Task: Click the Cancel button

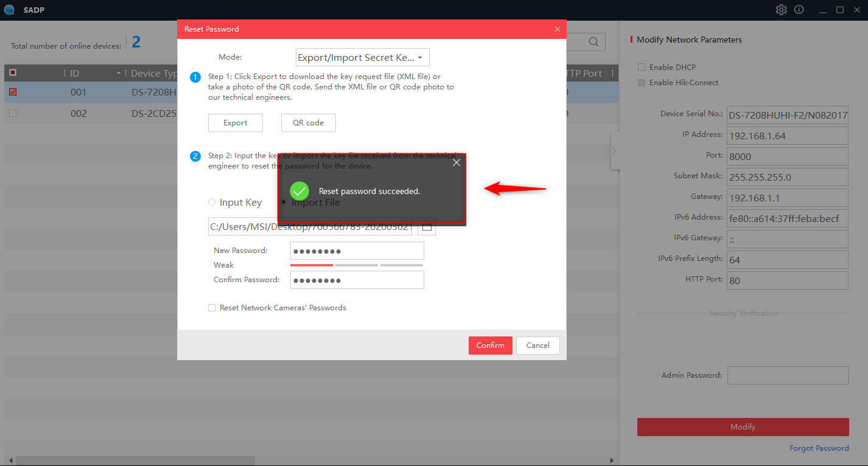Action: point(538,346)
